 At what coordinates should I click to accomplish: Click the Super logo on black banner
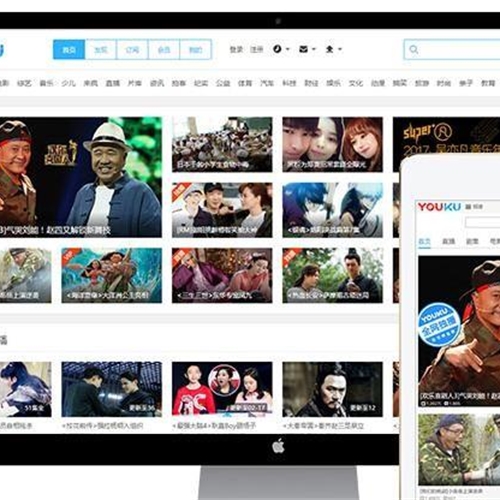[428, 132]
